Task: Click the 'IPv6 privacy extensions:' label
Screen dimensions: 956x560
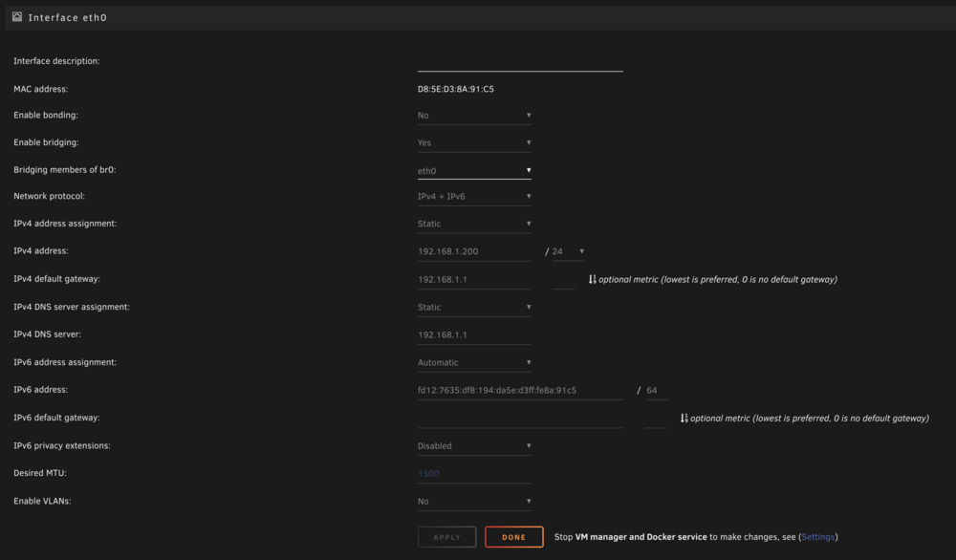Action: pos(62,445)
